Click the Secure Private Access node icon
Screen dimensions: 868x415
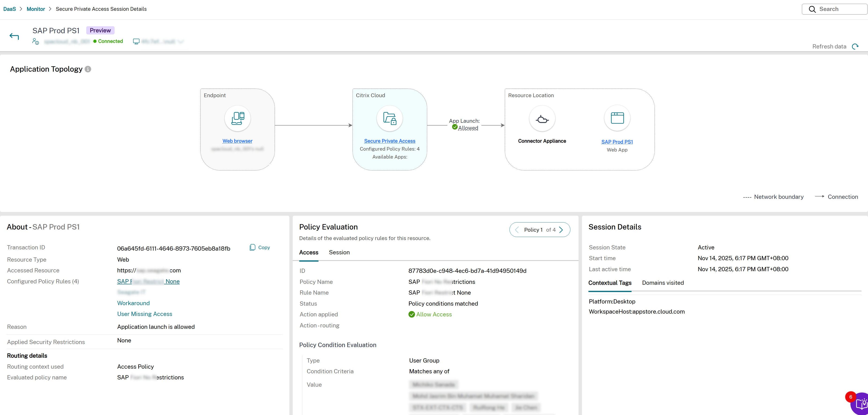(x=389, y=119)
